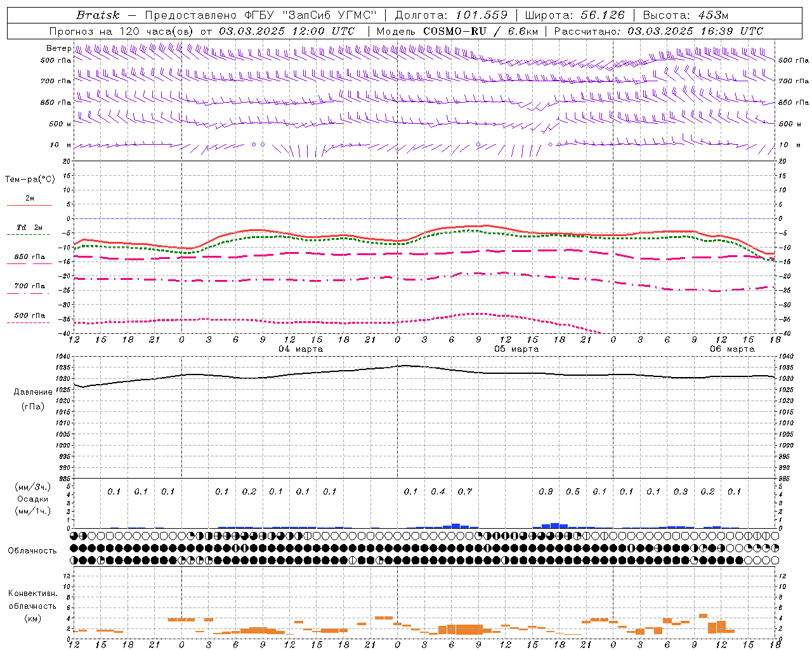Image resolution: width=812 pixels, height=650 pixels.
Task: Click the "0.9" precipitation value
Action: pyautogui.click(x=546, y=491)
